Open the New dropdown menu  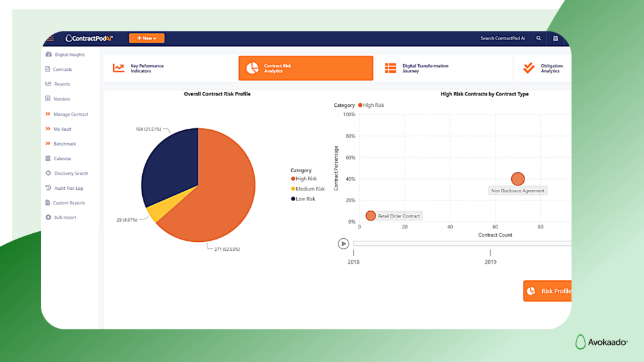(x=146, y=38)
